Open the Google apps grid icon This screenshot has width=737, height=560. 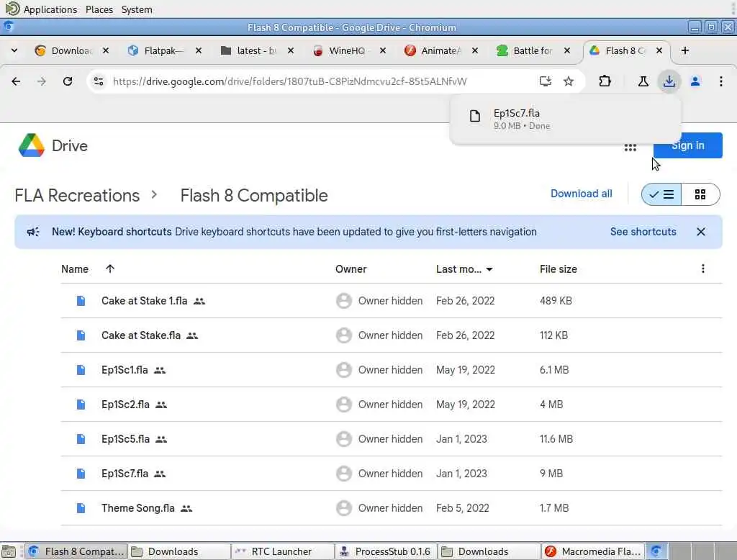(630, 148)
